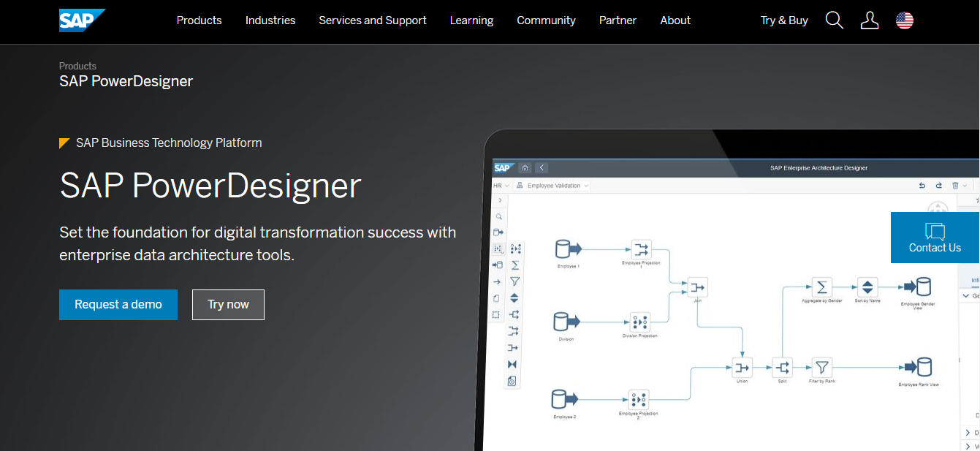Image resolution: width=980 pixels, height=451 pixels.
Task: Click the SAP logo in site header
Action: click(x=82, y=20)
